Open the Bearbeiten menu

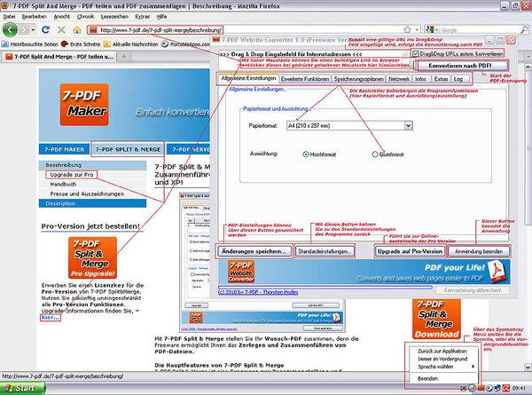click(35, 16)
